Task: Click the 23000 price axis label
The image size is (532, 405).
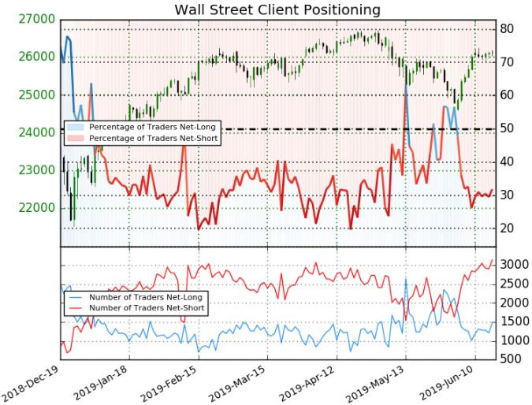Action: click(36, 170)
